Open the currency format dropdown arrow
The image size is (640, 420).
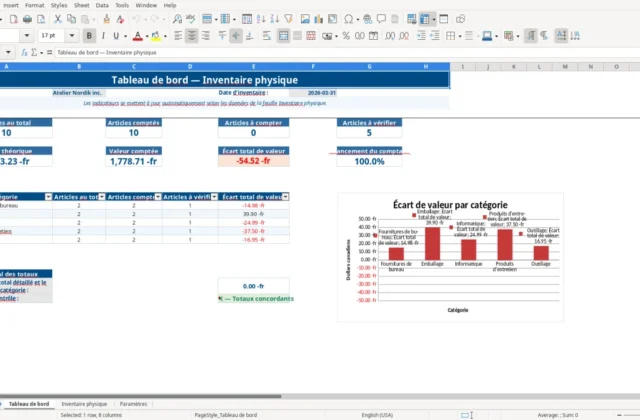[x=336, y=36]
